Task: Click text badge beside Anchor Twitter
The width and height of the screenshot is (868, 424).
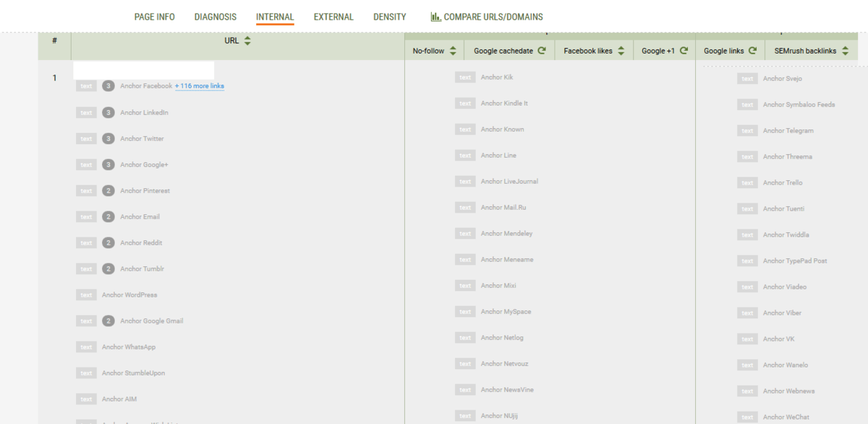Action: click(x=86, y=138)
